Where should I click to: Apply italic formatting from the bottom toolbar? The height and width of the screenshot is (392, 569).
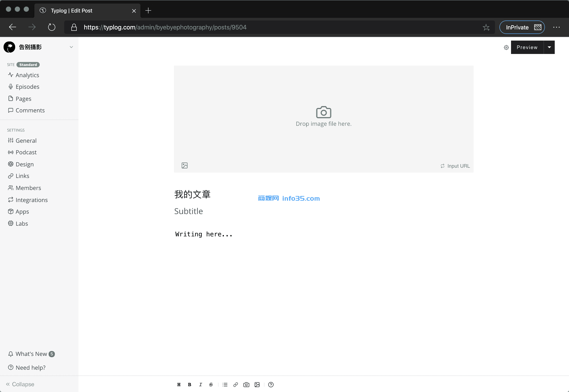point(200,384)
